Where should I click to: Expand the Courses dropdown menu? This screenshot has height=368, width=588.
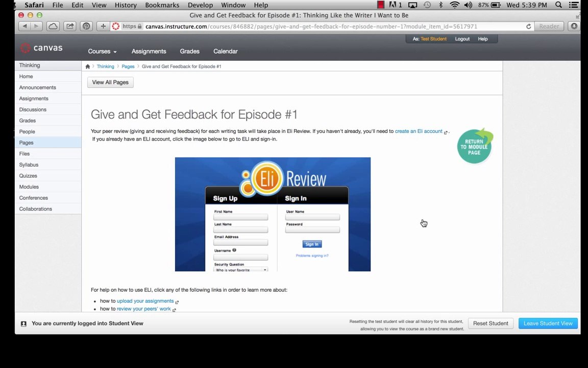coord(102,52)
